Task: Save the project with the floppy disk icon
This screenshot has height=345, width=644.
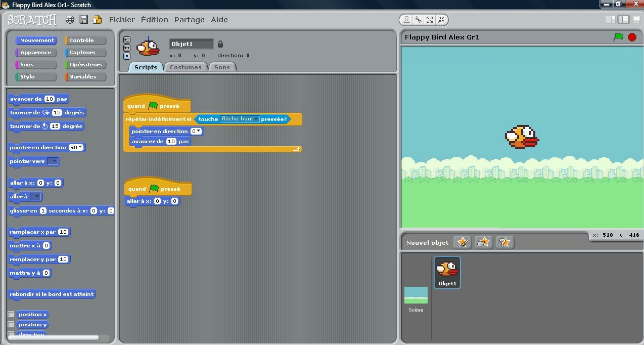Action: click(x=84, y=20)
